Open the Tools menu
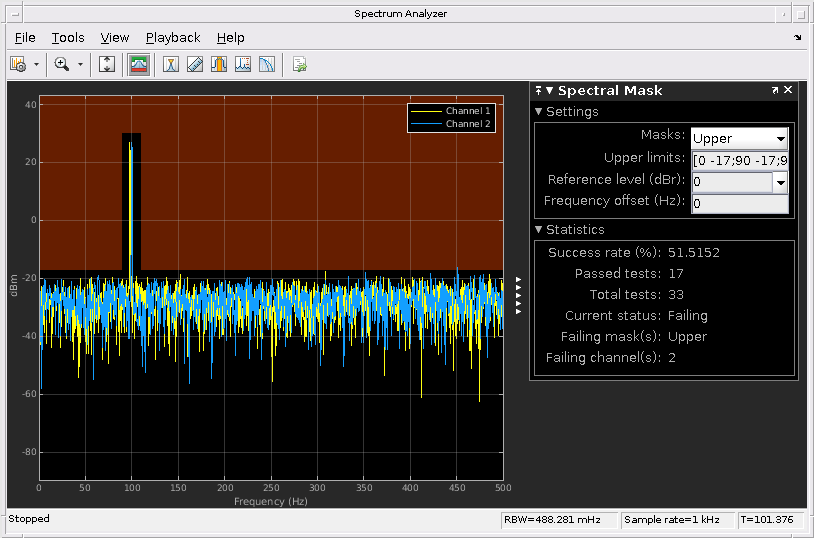The width and height of the screenshot is (814, 538). click(x=68, y=38)
